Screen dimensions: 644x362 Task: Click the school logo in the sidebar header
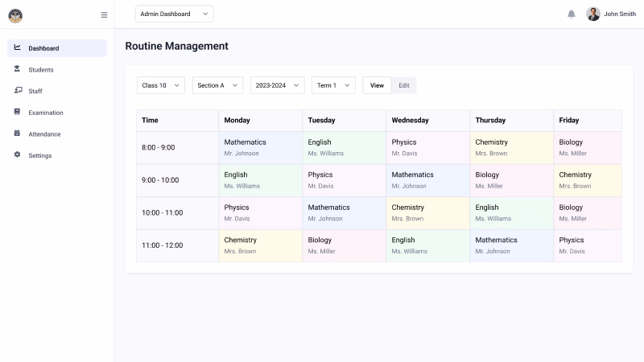[x=15, y=15]
